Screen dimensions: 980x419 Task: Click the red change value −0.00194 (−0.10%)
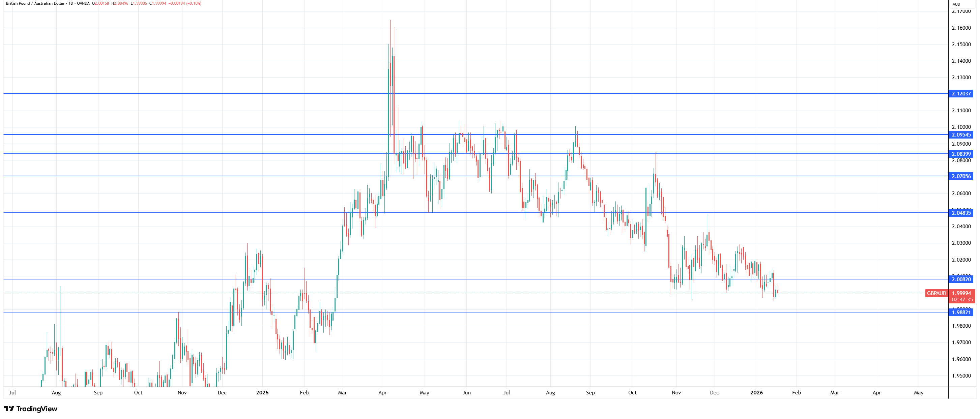pos(185,3)
